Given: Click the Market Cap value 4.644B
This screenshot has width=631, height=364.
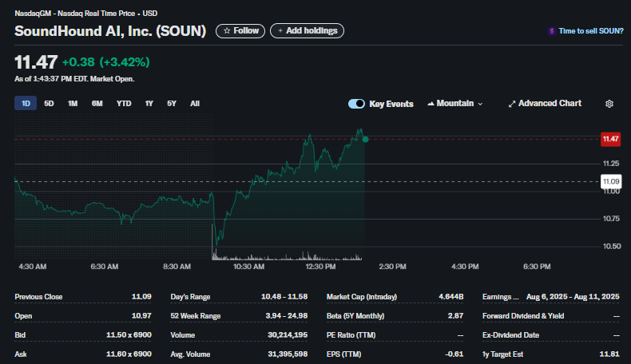Looking at the screenshot, I should click(451, 297).
